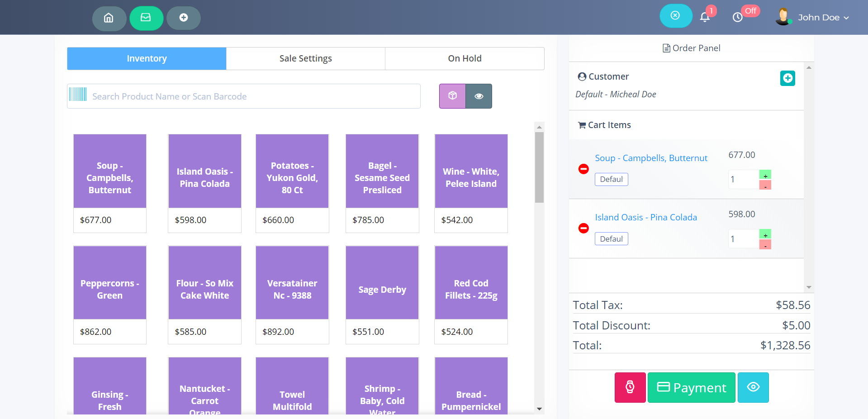Toggle the eye view button beside search
This screenshot has height=419, width=868.
[479, 96]
